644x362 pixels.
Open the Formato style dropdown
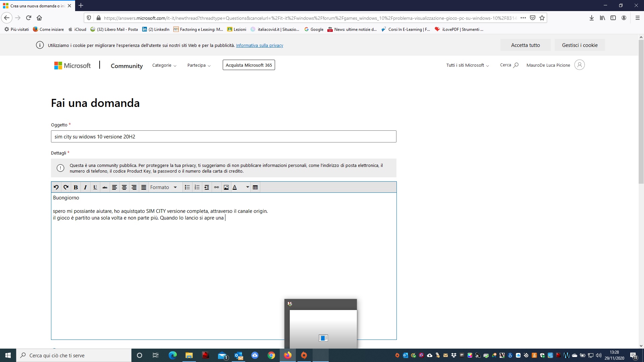coord(164,187)
